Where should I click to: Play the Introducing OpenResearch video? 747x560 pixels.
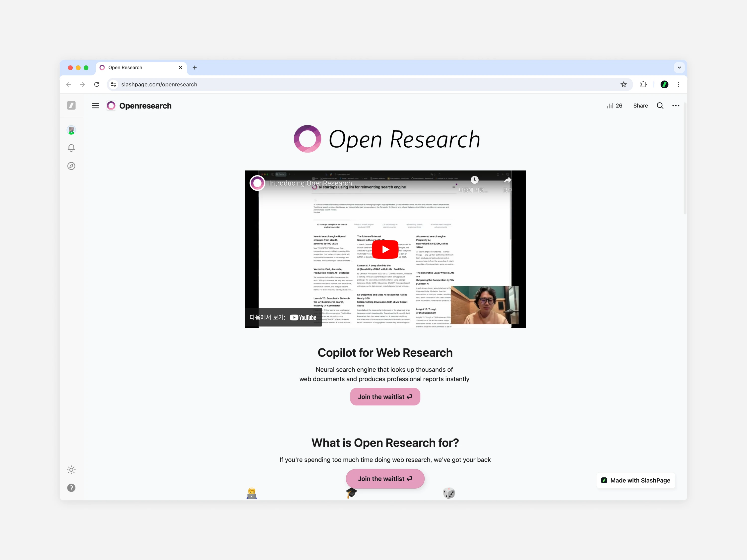(385, 249)
